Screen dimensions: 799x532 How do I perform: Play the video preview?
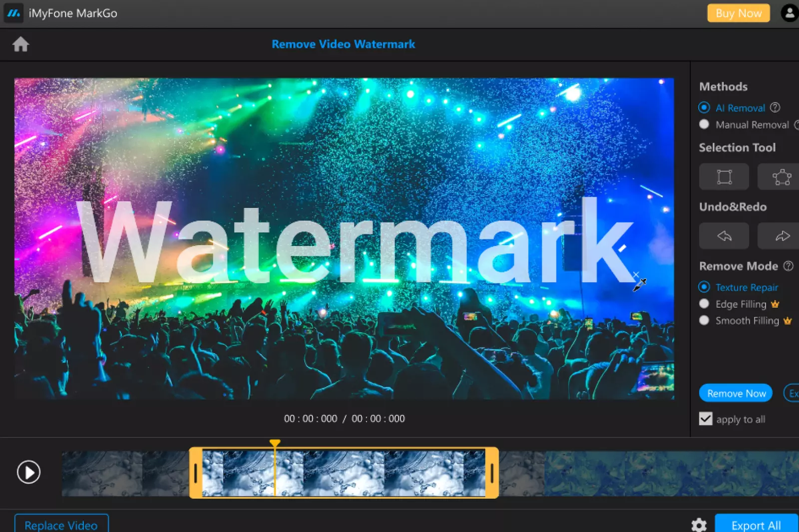tap(28, 472)
